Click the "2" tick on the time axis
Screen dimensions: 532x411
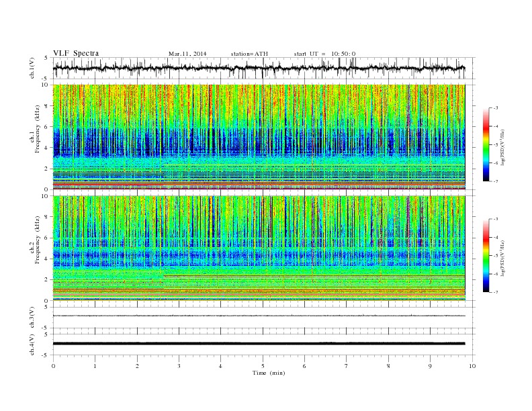tap(137, 366)
